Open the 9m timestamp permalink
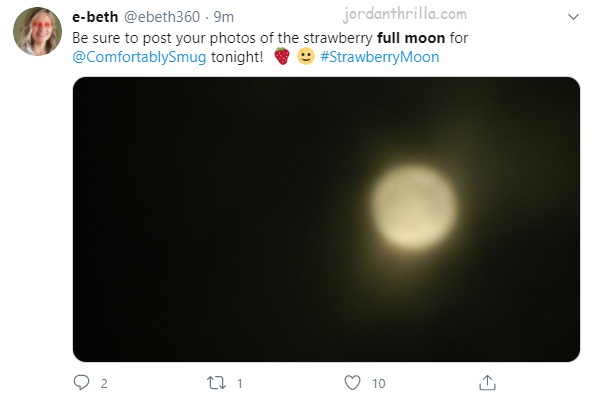The image size is (596, 402). click(224, 17)
